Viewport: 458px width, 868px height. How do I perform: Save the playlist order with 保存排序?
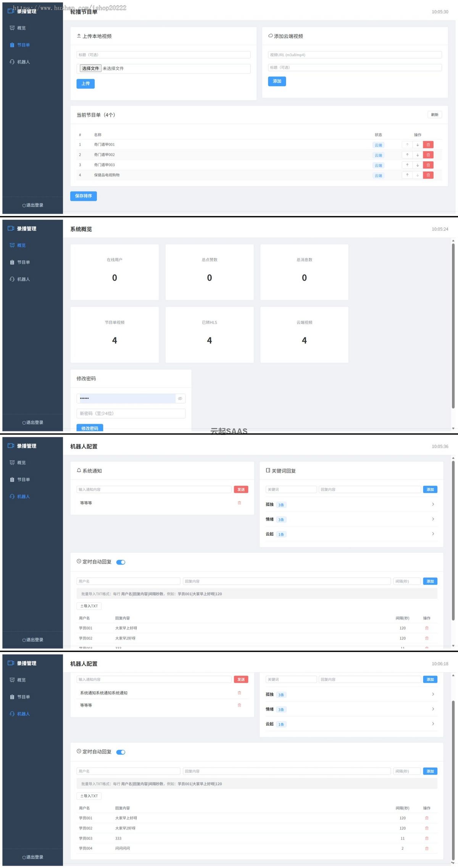pos(84,196)
